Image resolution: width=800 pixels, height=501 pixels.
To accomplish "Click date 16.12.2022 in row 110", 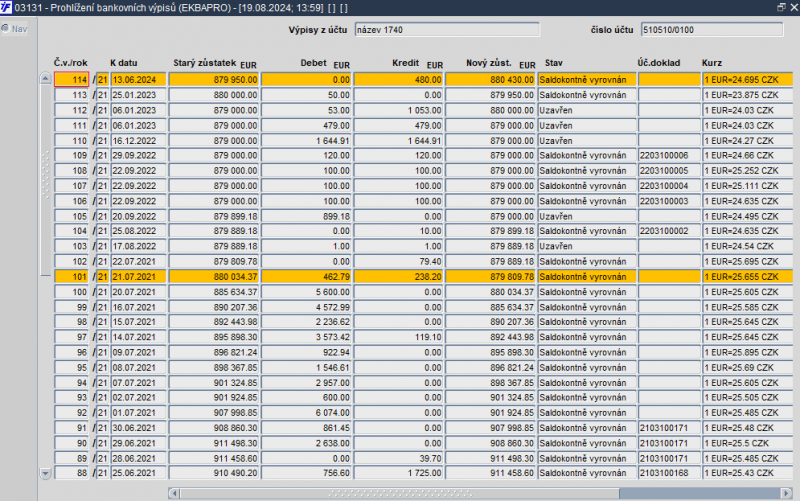I will [138, 141].
